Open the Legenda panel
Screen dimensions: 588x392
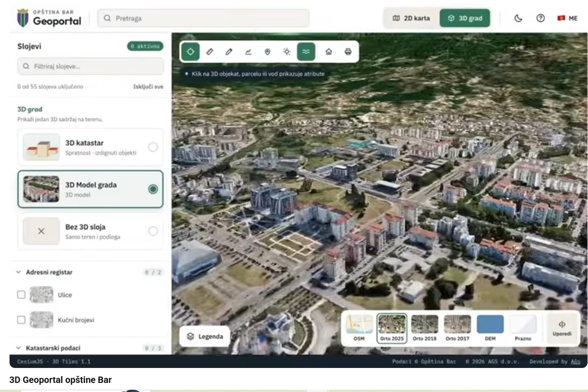click(205, 336)
